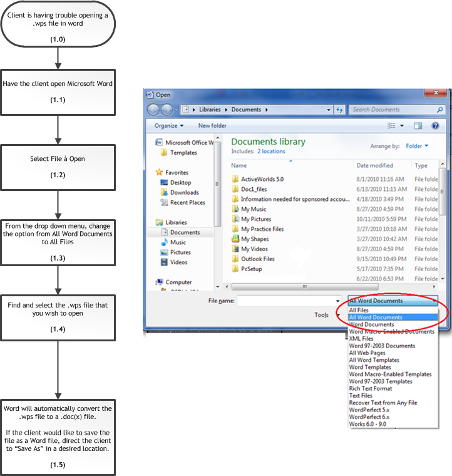
Task: Sort by Date modified column header
Action: [x=375, y=166]
